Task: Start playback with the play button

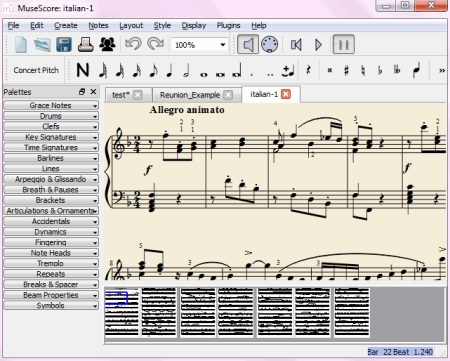Action: click(x=318, y=44)
